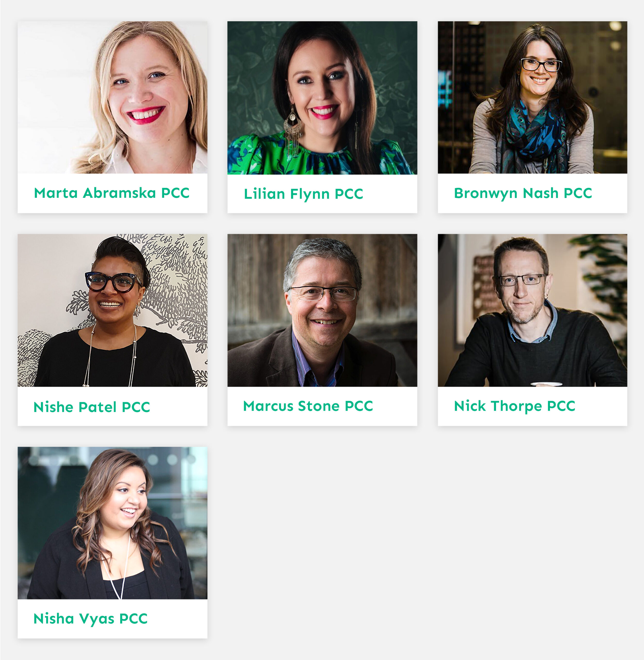Viewport: 644px width, 660px height.
Task: Click the white caption area of Marta Abramska's card
Action: 112,193
